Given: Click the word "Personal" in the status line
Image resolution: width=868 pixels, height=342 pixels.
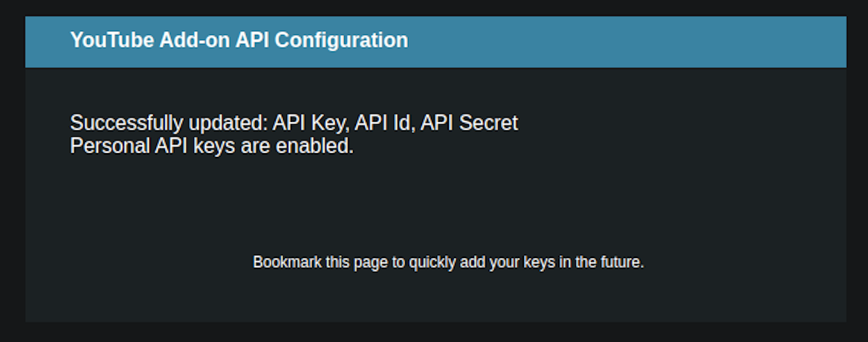Looking at the screenshot, I should click(x=109, y=146).
